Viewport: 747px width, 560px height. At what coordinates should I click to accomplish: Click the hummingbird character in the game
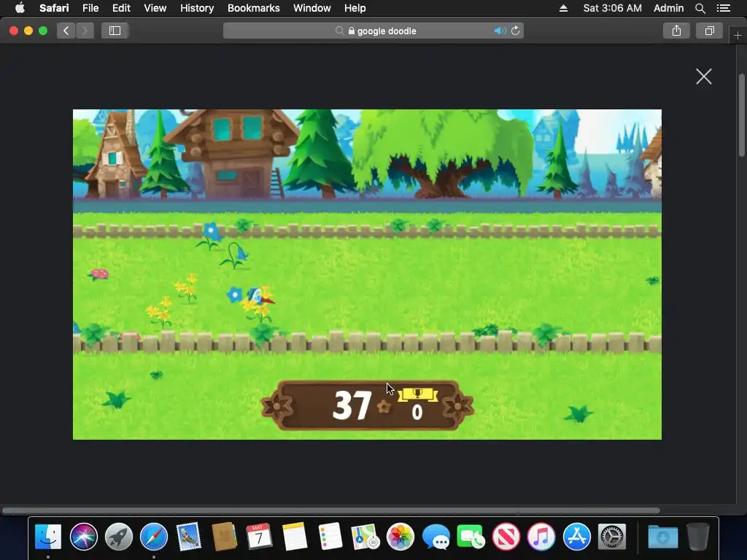[x=259, y=296]
